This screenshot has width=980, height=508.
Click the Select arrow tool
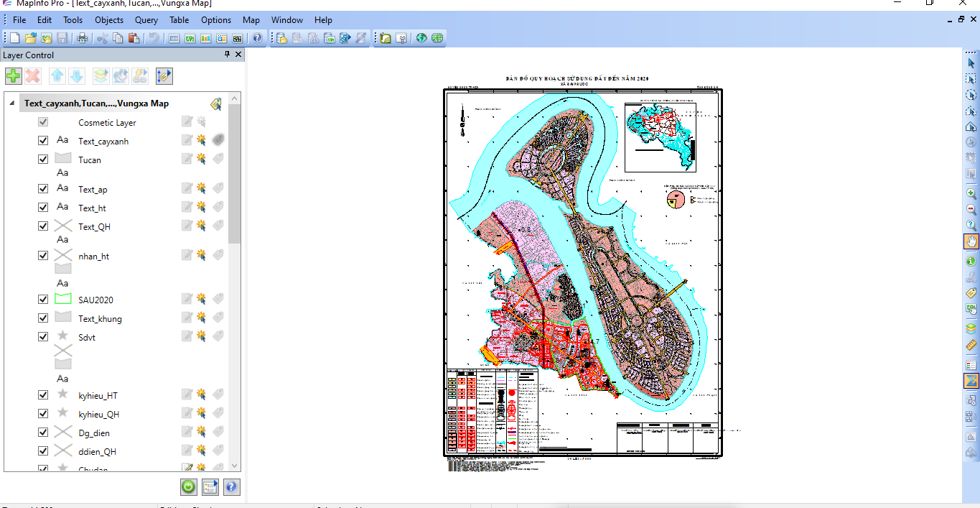[x=971, y=64]
